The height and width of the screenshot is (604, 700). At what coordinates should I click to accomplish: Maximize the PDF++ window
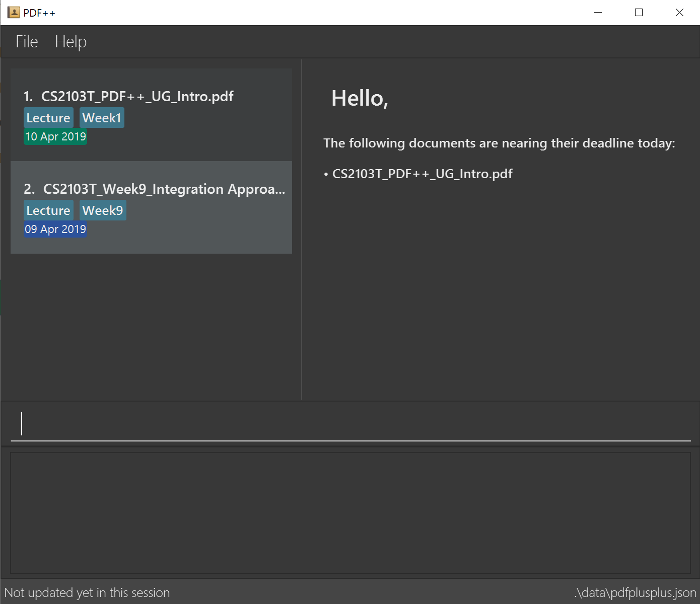639,13
